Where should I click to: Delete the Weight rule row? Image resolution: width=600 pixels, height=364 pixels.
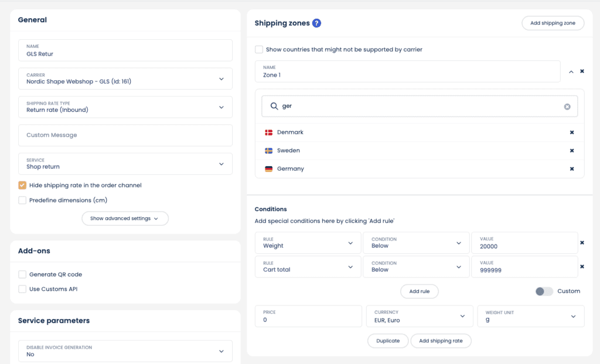coord(582,243)
